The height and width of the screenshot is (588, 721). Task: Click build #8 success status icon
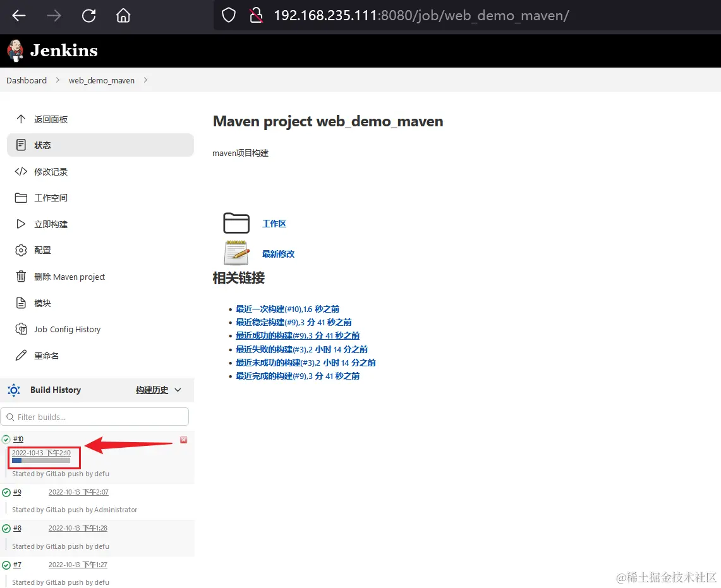6,529
